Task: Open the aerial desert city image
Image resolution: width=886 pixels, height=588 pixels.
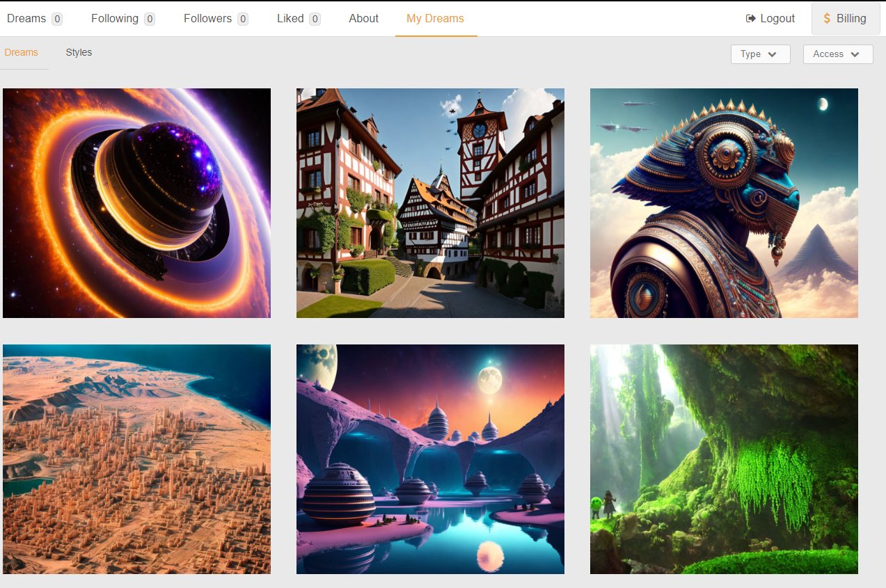Action: pyautogui.click(x=136, y=459)
